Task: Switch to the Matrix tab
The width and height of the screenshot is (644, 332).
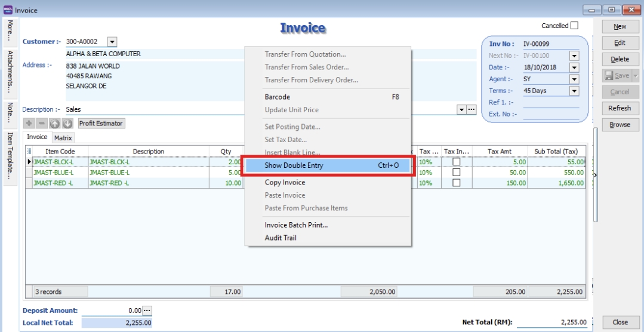Action: (x=63, y=138)
